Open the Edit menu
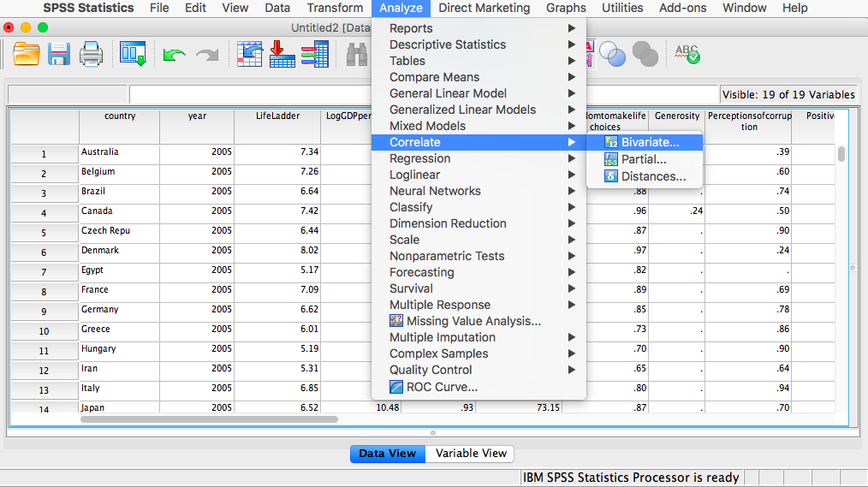The height and width of the screenshot is (487, 868). tap(195, 8)
